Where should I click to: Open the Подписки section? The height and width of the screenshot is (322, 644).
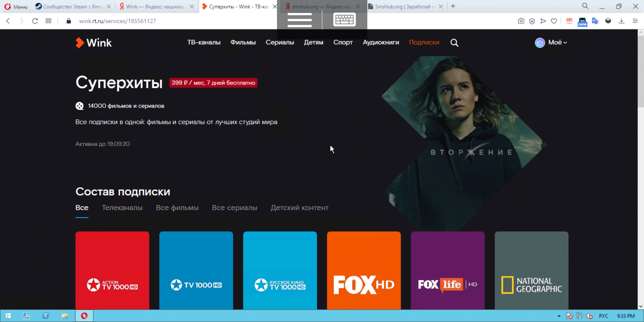(x=424, y=42)
